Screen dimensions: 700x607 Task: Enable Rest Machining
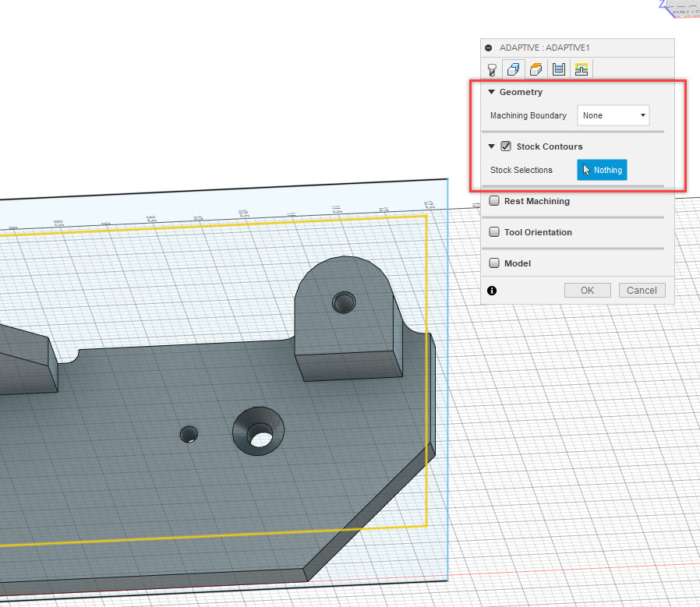(494, 200)
